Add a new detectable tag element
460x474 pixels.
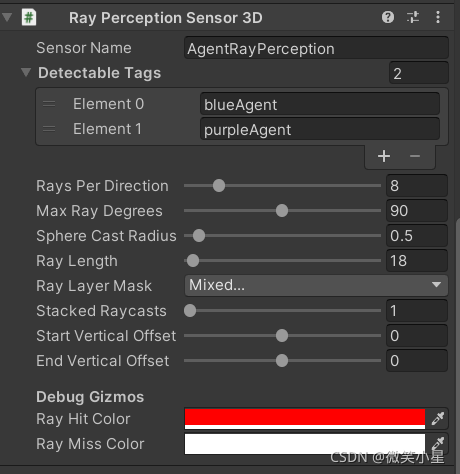384,156
